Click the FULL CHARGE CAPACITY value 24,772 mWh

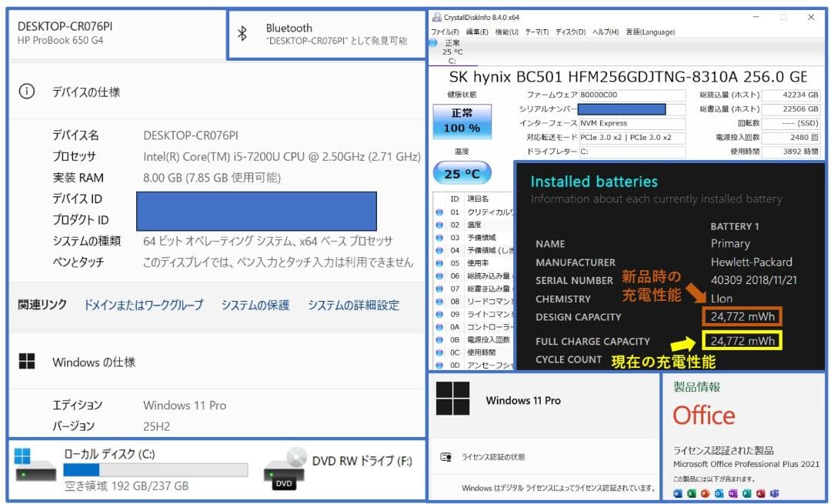click(x=743, y=340)
